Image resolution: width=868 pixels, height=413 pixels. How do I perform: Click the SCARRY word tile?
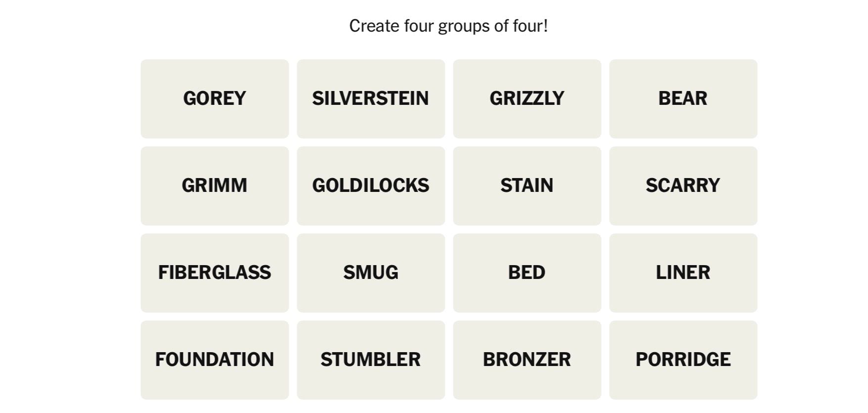tap(683, 185)
